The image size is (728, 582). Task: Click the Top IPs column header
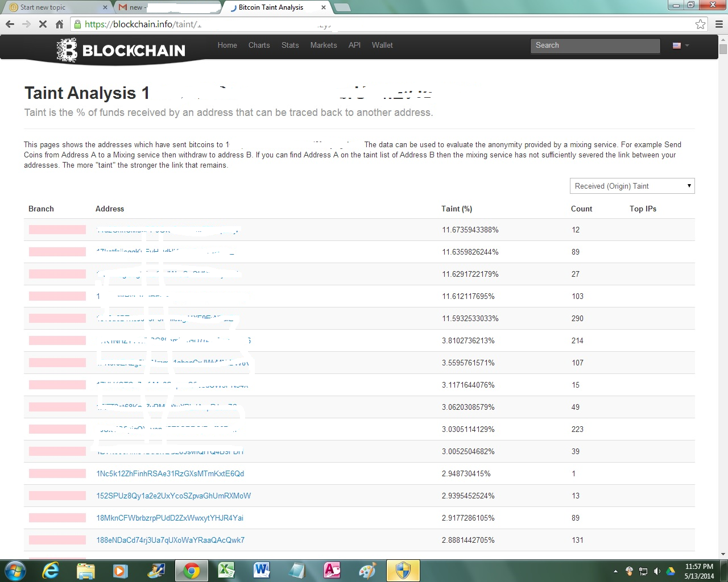pos(643,209)
